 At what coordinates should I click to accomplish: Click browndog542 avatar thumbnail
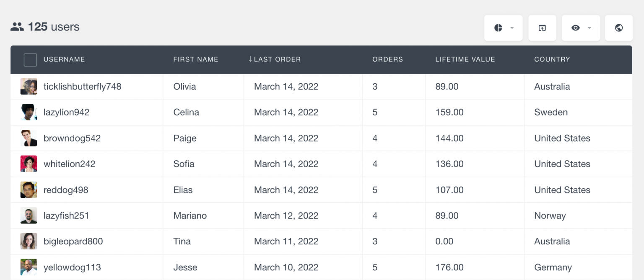coord(29,138)
